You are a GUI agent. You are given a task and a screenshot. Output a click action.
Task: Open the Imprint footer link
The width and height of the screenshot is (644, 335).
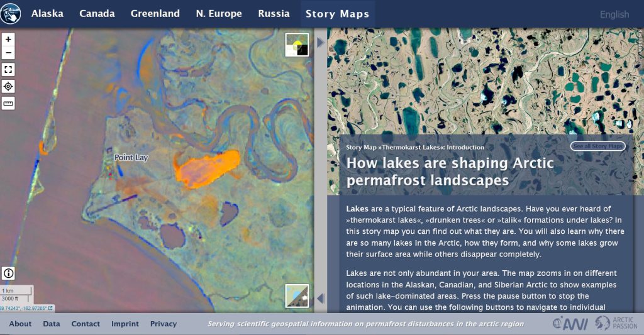point(125,324)
